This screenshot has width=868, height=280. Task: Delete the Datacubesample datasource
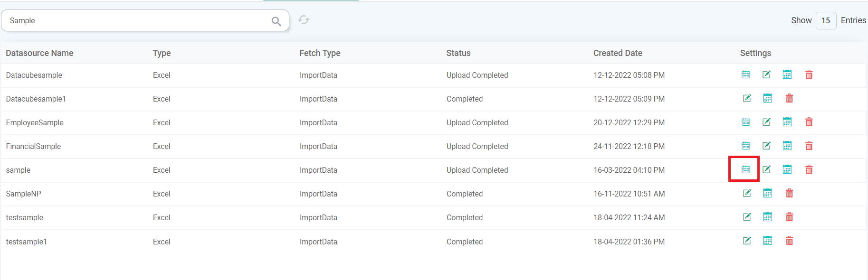tap(809, 75)
